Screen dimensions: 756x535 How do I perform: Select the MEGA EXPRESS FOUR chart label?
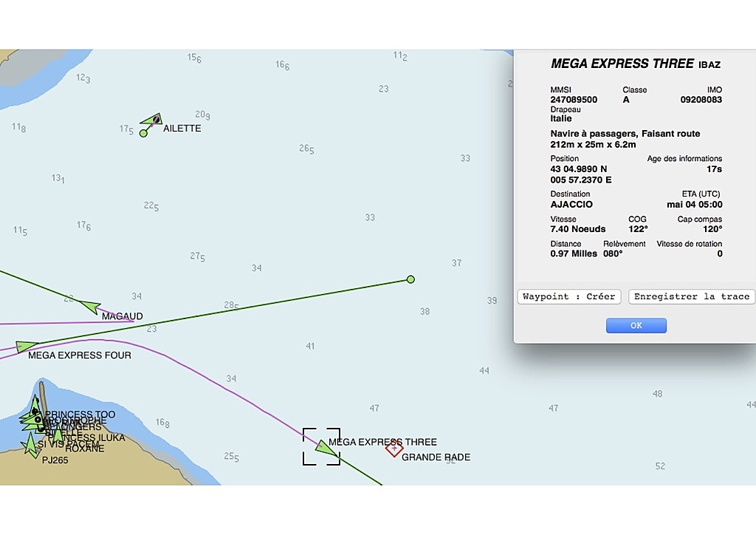tap(80, 355)
